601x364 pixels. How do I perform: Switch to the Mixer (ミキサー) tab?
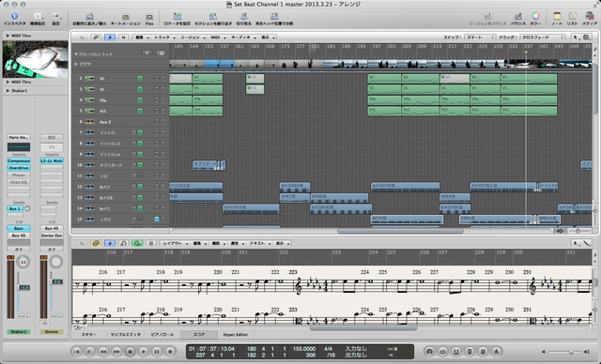(89, 335)
